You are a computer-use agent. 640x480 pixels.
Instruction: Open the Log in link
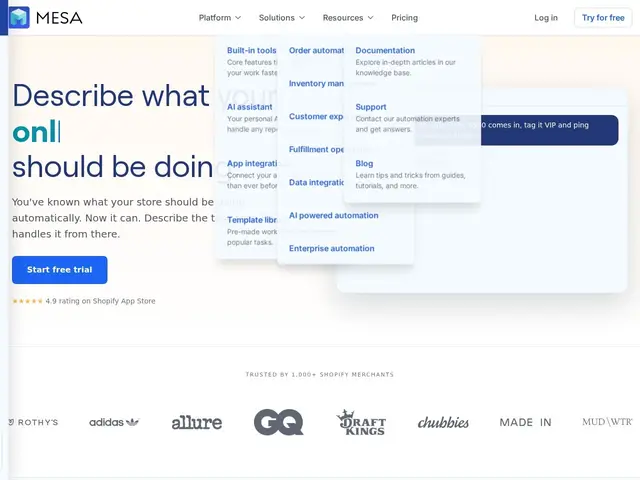[x=546, y=18]
